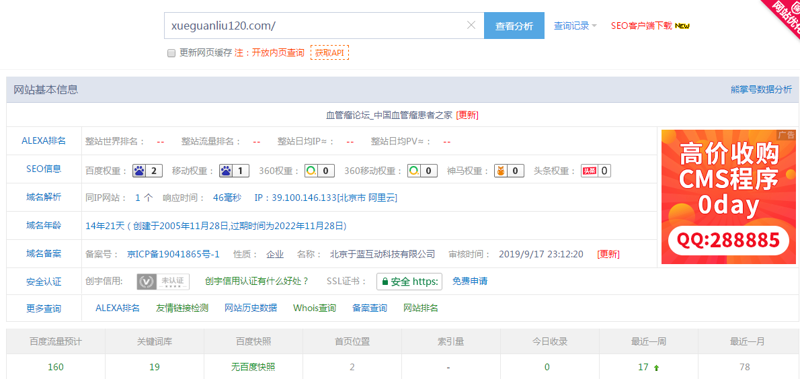The height and width of the screenshot is (379, 800).
Task: Click the SEO信息 row label
Action: pos(43,169)
